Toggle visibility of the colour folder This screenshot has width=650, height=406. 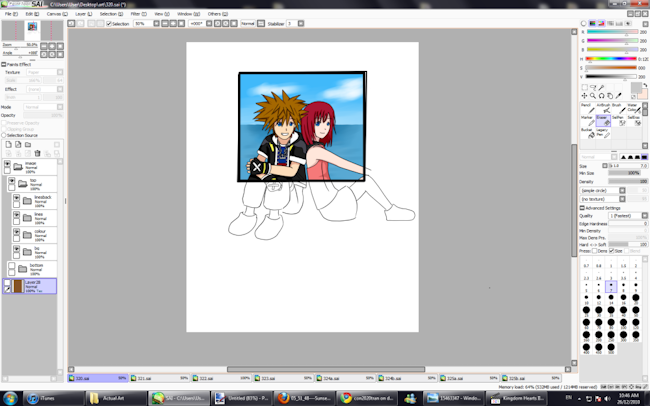tap(16, 232)
